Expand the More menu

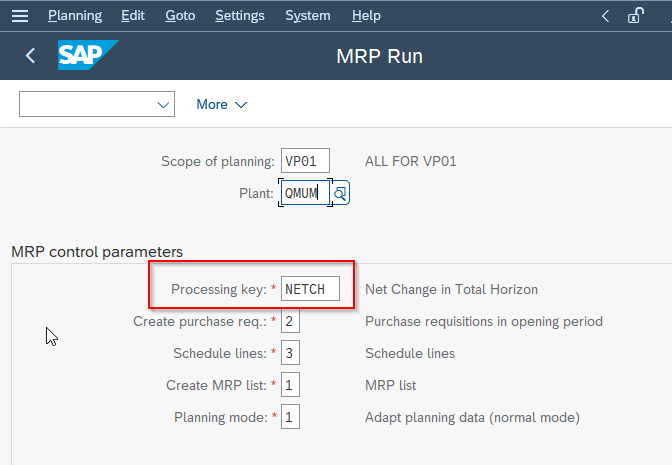222,105
